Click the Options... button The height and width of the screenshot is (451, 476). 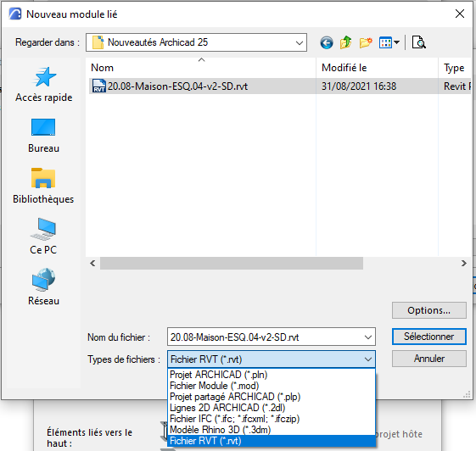pos(429,310)
